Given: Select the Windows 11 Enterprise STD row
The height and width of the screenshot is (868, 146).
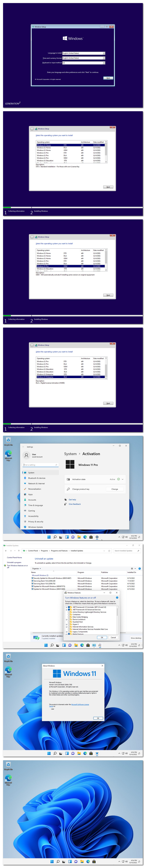Looking at the screenshot, I should click(71, 374).
